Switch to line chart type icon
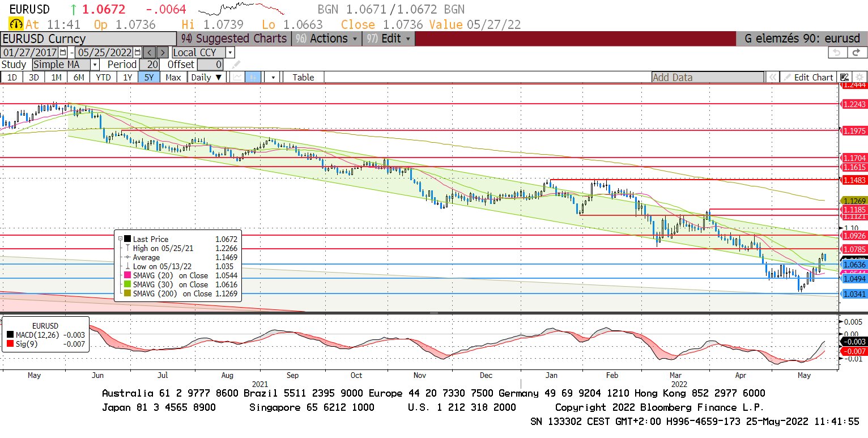This screenshot has height=438, width=868. tap(237, 77)
